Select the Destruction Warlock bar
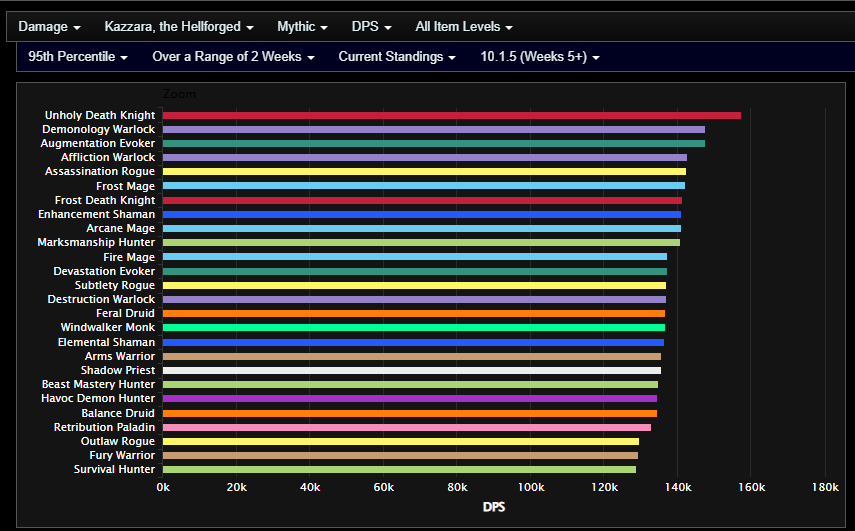The image size is (855, 531). point(414,300)
